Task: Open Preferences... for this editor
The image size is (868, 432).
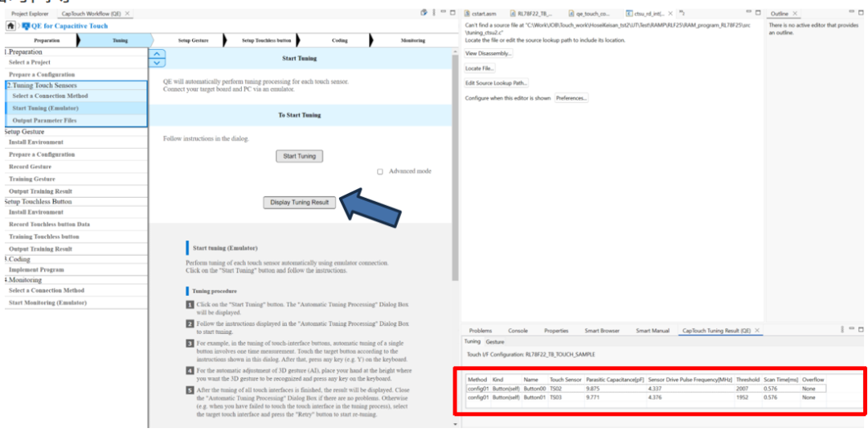Action: [x=572, y=98]
